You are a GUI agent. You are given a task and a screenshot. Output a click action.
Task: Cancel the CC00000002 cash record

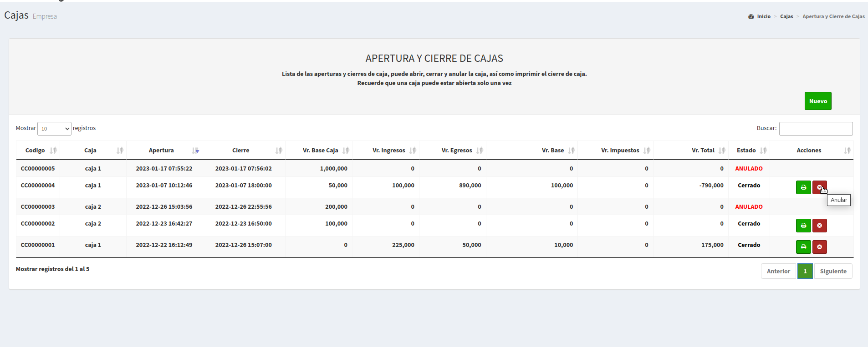pos(819,226)
